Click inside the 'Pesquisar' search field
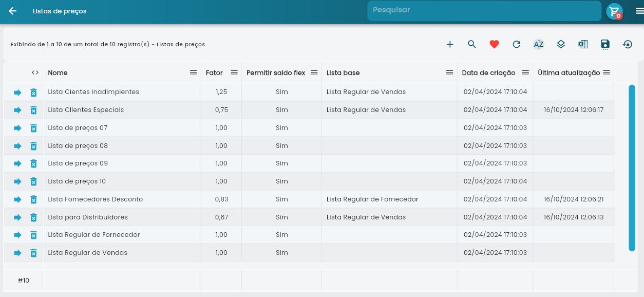Screen dimensions: 644x297 [x=484, y=10]
